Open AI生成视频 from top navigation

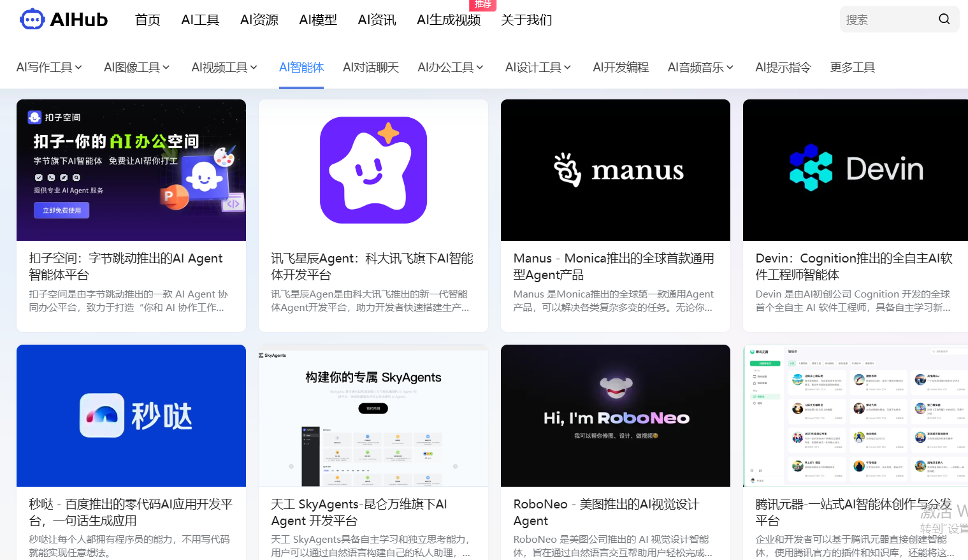point(449,20)
